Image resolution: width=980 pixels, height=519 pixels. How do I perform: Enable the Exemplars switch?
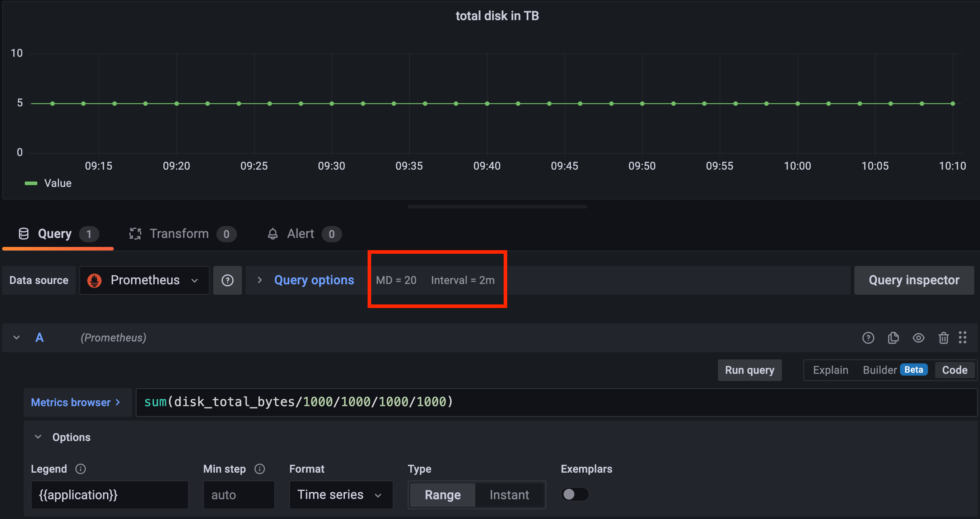click(574, 494)
